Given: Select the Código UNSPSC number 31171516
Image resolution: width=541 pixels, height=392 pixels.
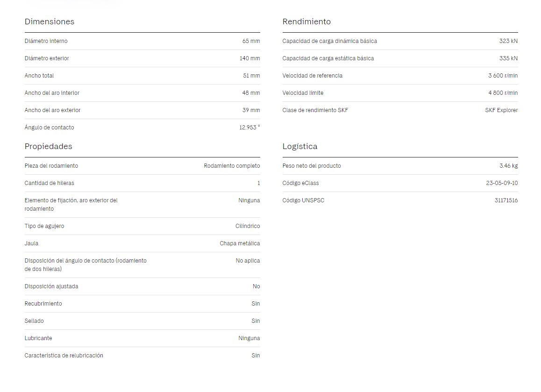Looking at the screenshot, I should click(x=506, y=200).
